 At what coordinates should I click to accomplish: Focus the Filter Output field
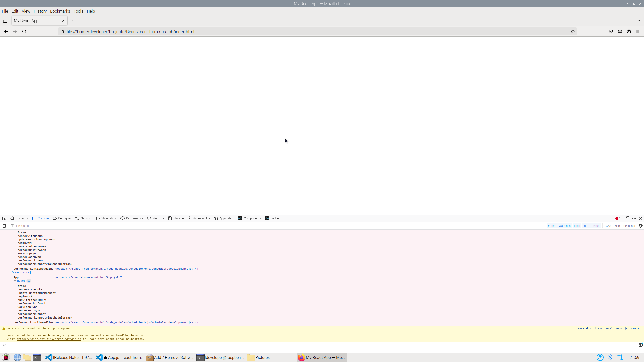[x=277, y=226]
